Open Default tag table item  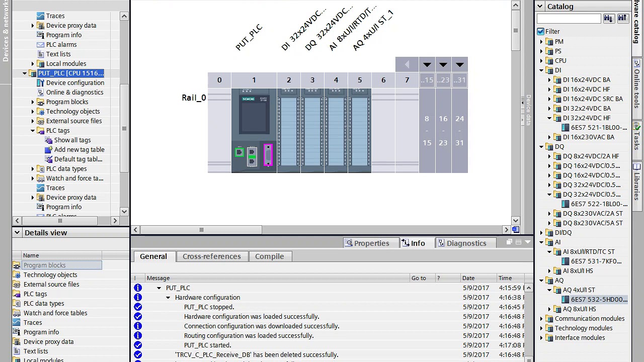[78, 159]
